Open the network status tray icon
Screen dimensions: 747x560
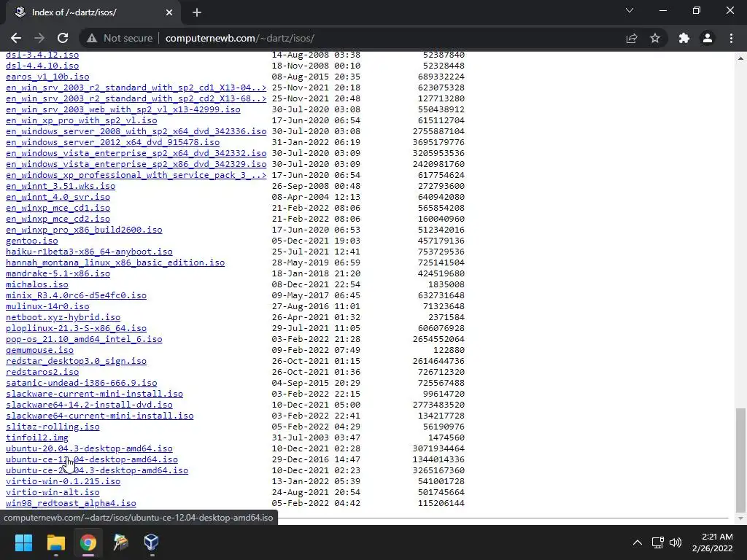[658, 542]
